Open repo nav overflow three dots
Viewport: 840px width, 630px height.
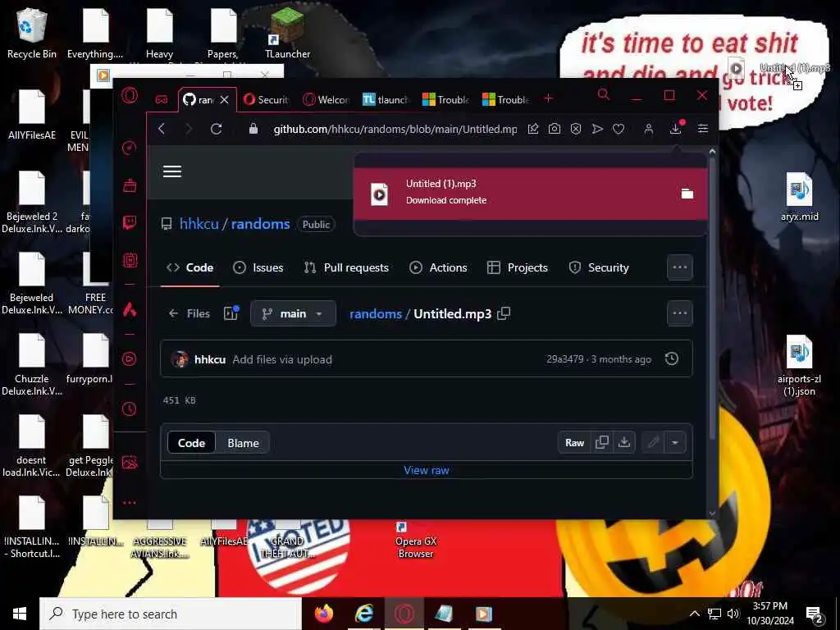[x=680, y=267]
